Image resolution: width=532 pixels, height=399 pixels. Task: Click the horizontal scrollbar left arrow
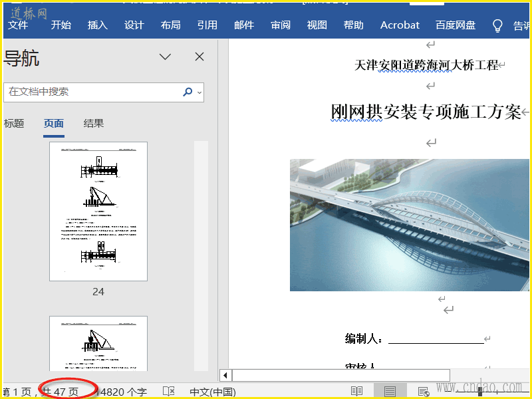pyautogui.click(x=225, y=375)
